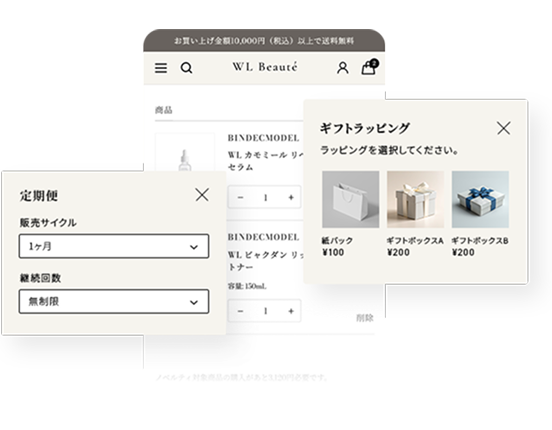
Task: Decrease quantity of the カモミール セラム item
Action: [x=240, y=198]
